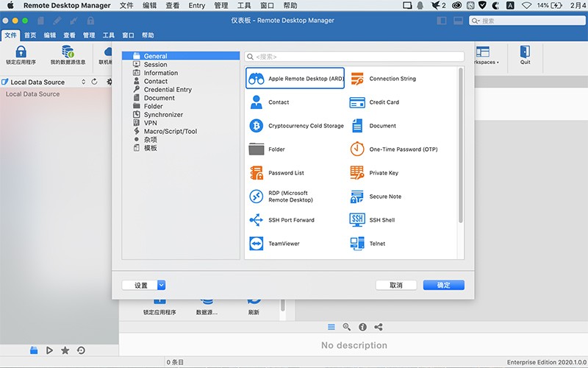This screenshot has height=368, width=588.
Task: Click the Quit toolbar icon
Action: tap(525, 54)
